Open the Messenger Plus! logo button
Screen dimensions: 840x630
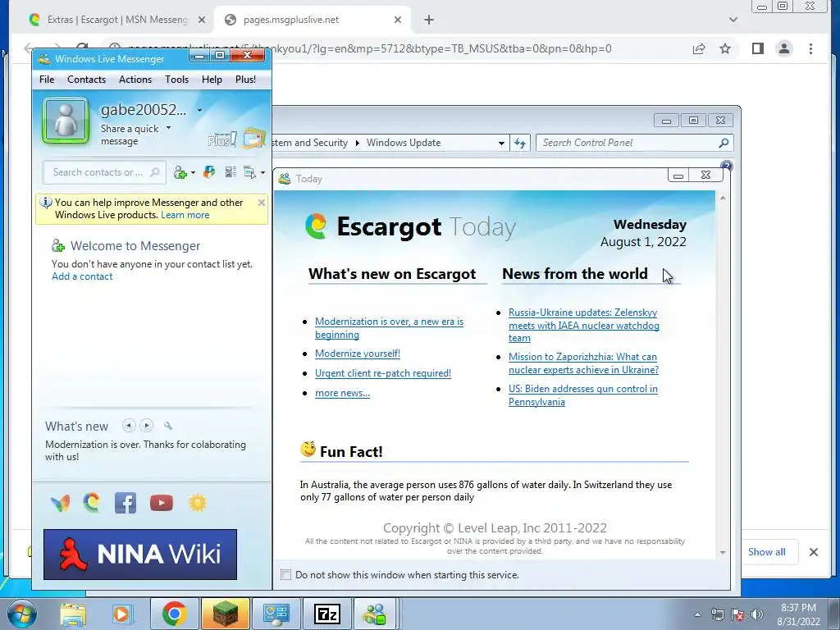221,139
